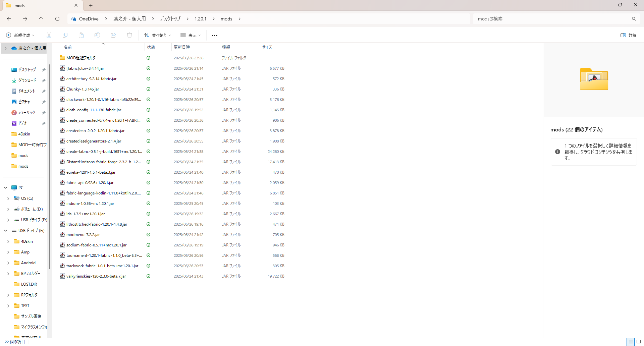Click the jar icon of Chunky-1.3.146.jar

click(62, 89)
